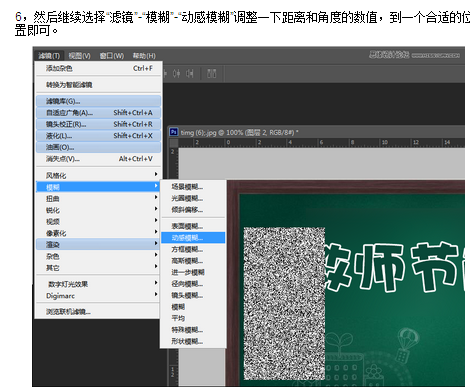Choose 镜头校正(R)... filter
The image size is (470, 391).
99,124
